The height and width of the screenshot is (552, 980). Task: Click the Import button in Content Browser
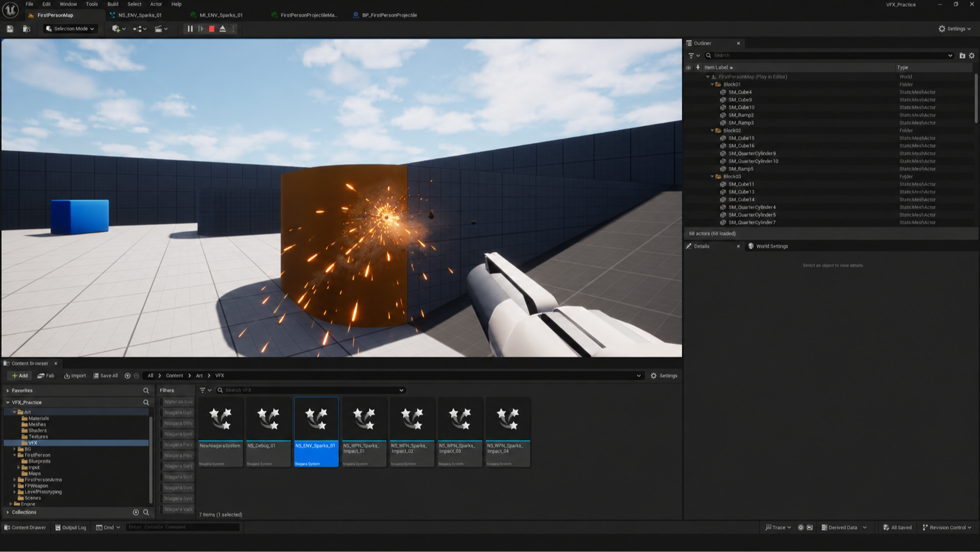(x=75, y=376)
